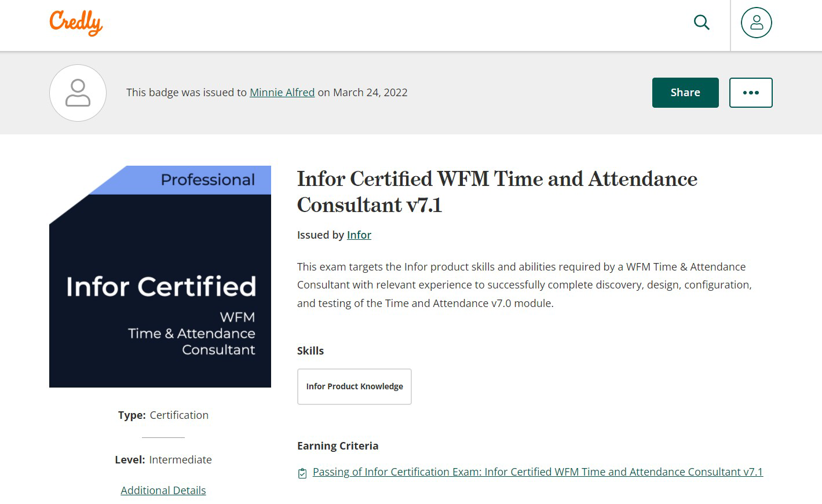Select the Infor Product Knowledge skill tag

[354, 386]
